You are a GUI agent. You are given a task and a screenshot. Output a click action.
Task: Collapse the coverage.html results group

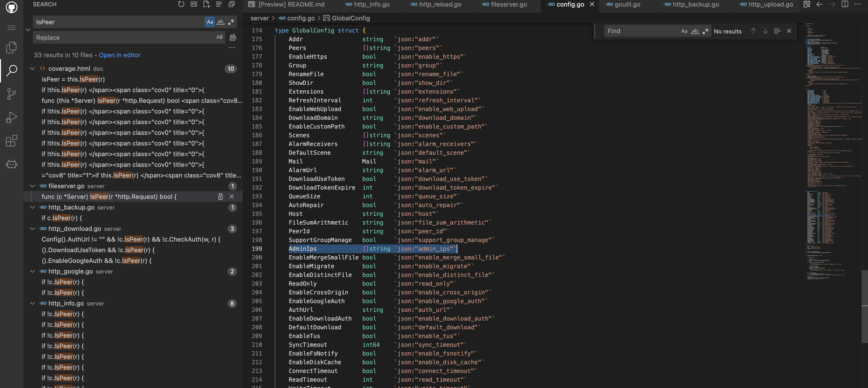point(32,69)
